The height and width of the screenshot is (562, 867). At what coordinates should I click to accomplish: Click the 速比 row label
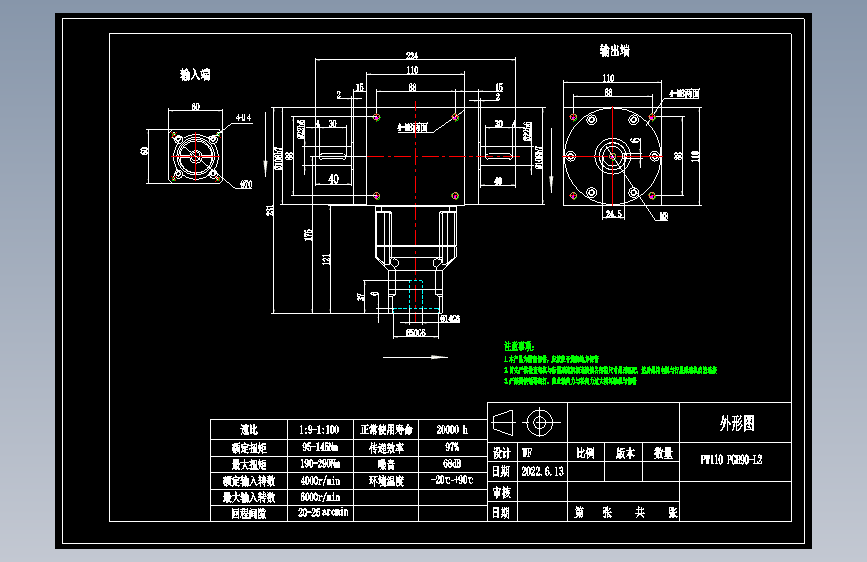[249, 429]
